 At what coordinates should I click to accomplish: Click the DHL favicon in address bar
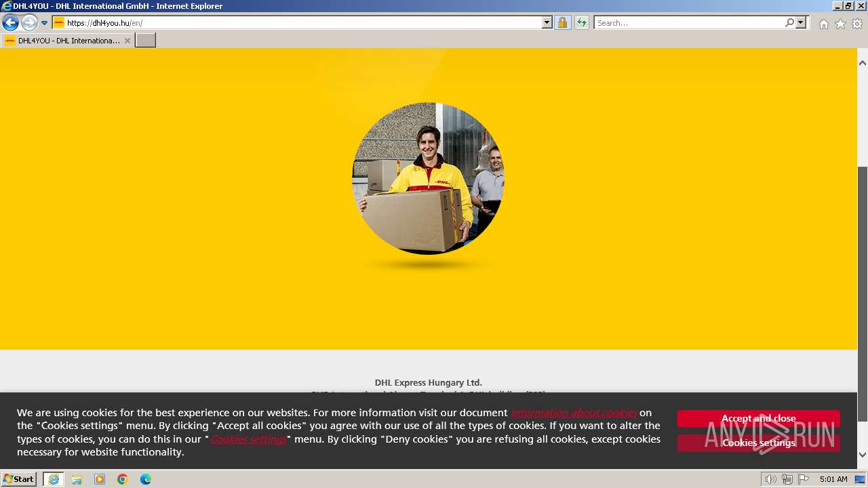pyautogui.click(x=59, y=23)
